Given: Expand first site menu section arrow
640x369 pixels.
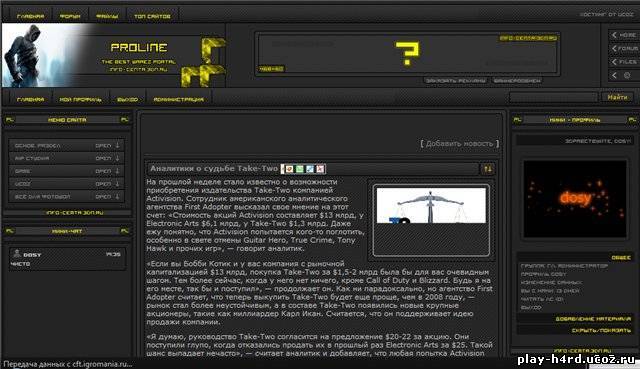Looking at the screenshot, I should click(x=118, y=145).
